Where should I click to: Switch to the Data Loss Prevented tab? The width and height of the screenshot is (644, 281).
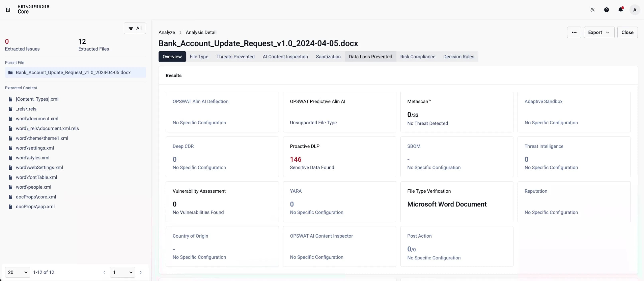370,57
